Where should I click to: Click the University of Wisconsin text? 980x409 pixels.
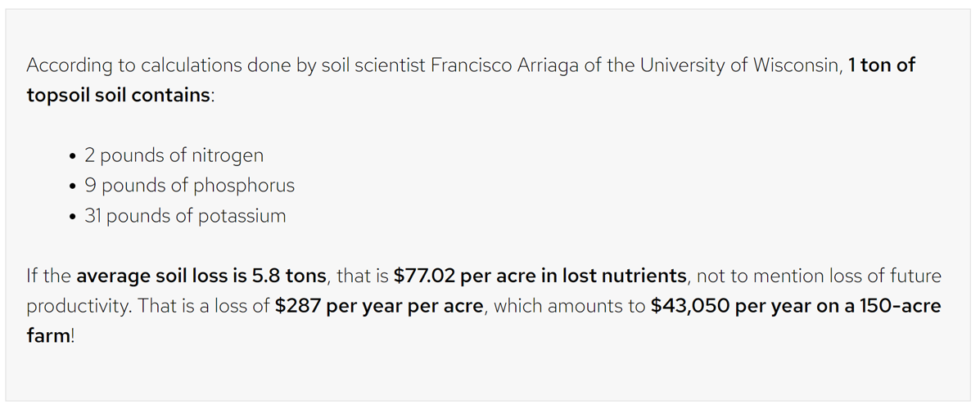tap(739, 65)
